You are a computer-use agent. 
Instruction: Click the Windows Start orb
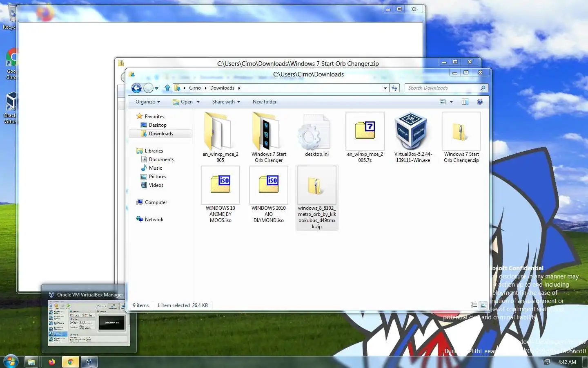click(x=11, y=362)
